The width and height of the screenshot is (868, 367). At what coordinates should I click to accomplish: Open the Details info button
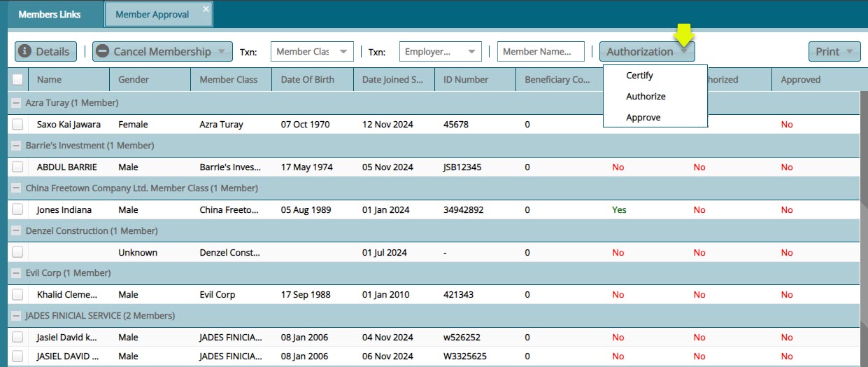click(46, 51)
